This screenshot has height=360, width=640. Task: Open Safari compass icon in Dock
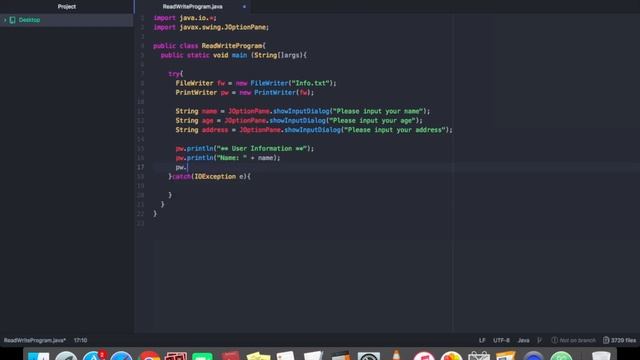[121, 356]
